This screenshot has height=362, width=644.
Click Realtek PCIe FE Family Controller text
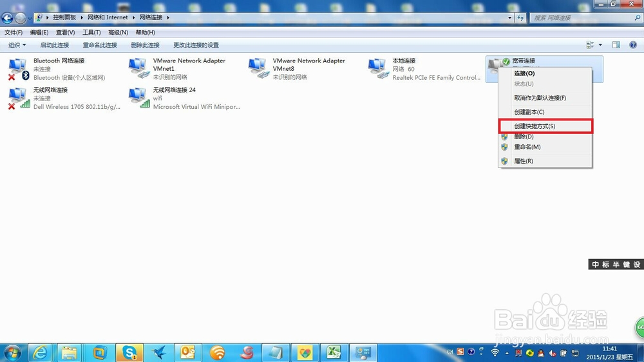tap(436, 77)
